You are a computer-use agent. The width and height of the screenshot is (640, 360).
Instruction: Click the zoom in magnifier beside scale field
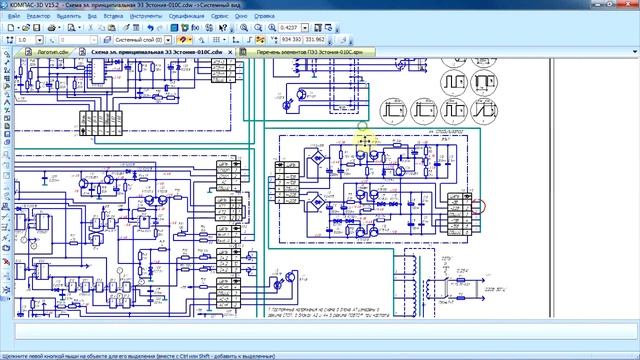(272, 28)
